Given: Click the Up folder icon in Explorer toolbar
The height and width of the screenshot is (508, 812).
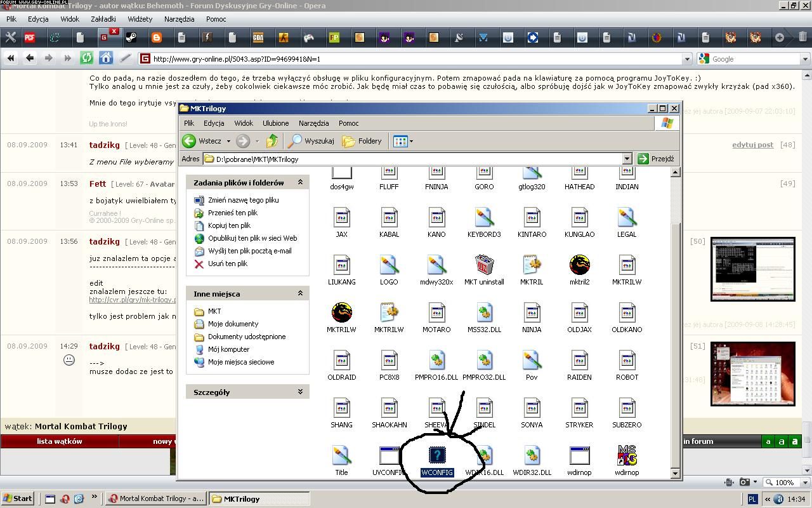Looking at the screenshot, I should [272, 141].
